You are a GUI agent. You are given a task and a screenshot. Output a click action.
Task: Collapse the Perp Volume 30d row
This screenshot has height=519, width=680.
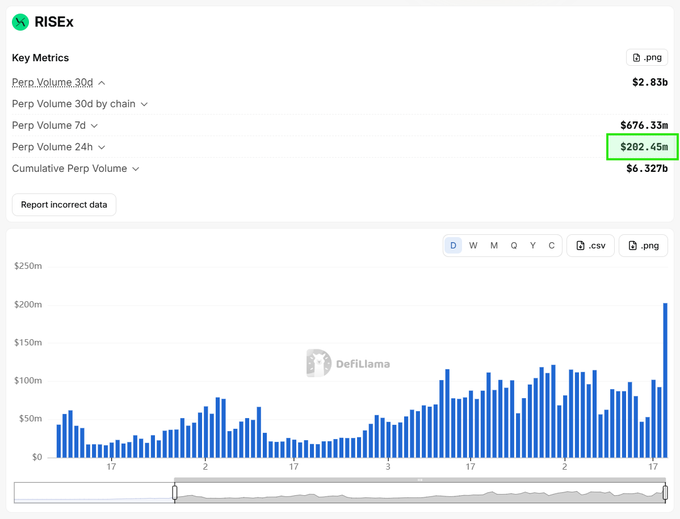(x=101, y=82)
